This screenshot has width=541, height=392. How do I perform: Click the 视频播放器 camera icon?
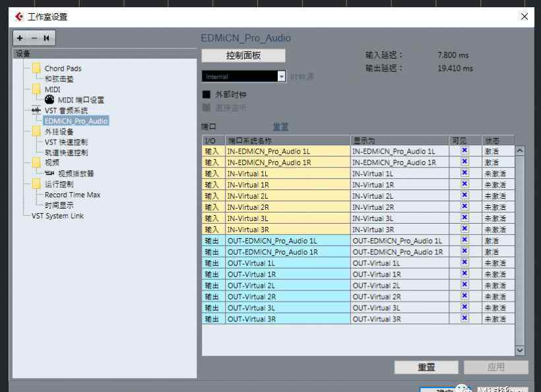49,173
